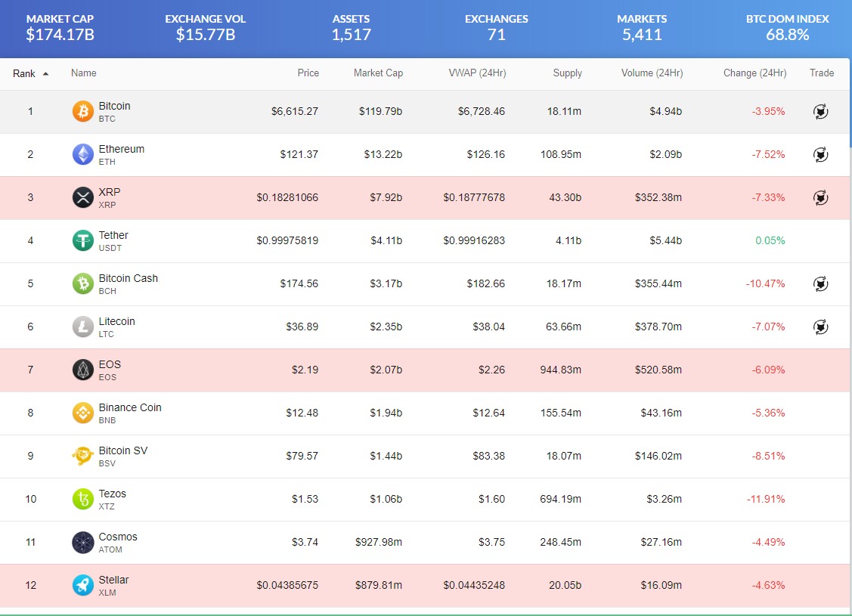
Task: Click Bitcoin's price $6,615.27
Action: tap(295, 111)
